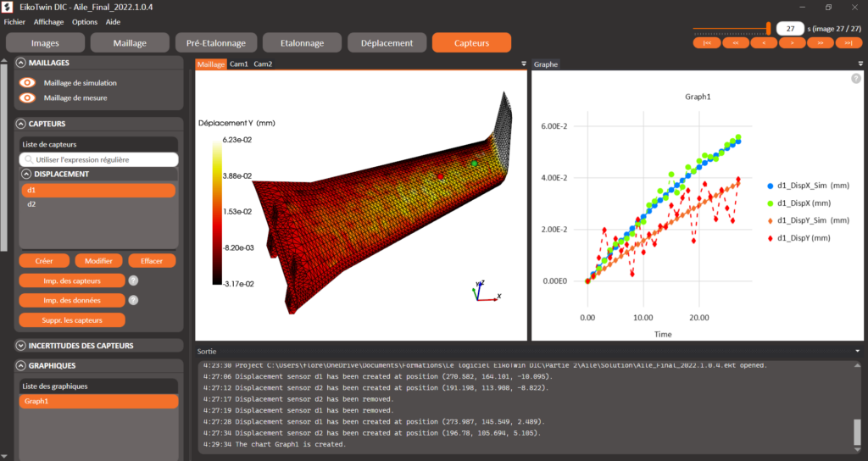Toggle visibility of Maillage de mesure
This screenshot has width=868, height=461.
[x=27, y=98]
